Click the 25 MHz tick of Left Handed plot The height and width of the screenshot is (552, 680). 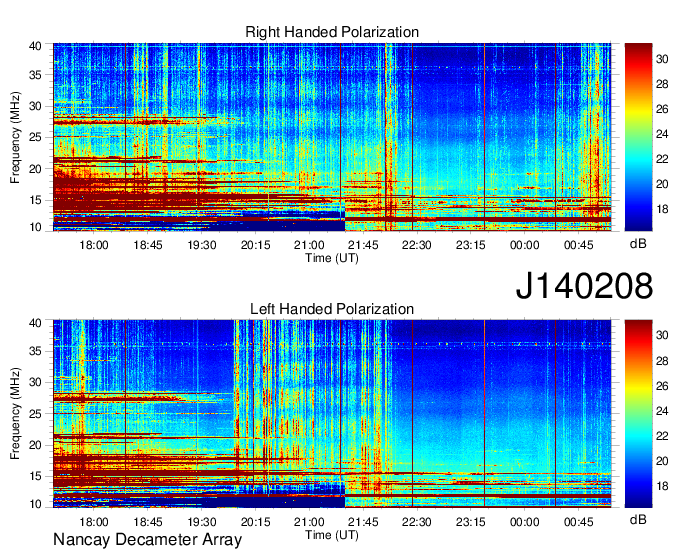point(35,414)
